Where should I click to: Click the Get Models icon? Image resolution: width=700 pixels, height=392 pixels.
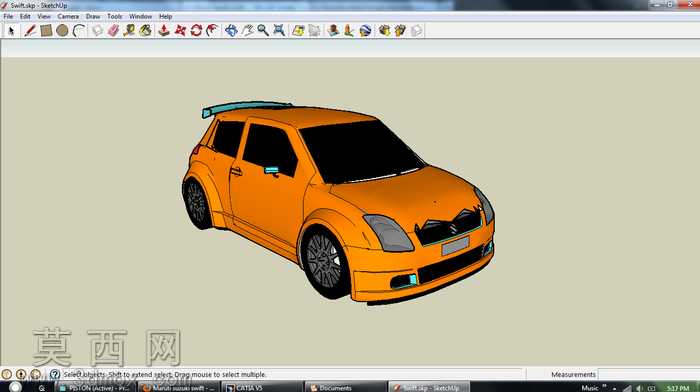[384, 30]
